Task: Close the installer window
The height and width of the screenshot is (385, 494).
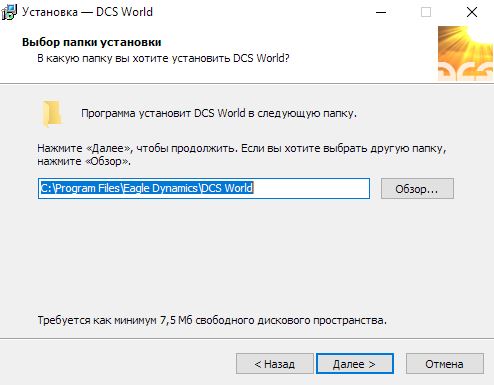Action: point(472,12)
